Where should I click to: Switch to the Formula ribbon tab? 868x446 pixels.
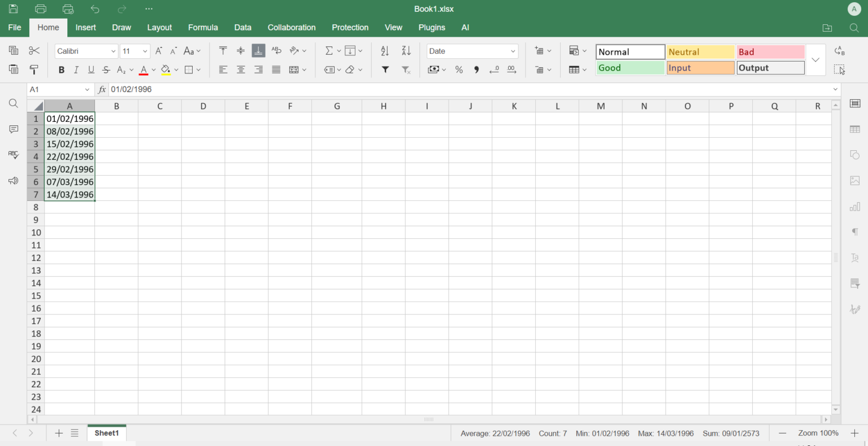[203, 27]
